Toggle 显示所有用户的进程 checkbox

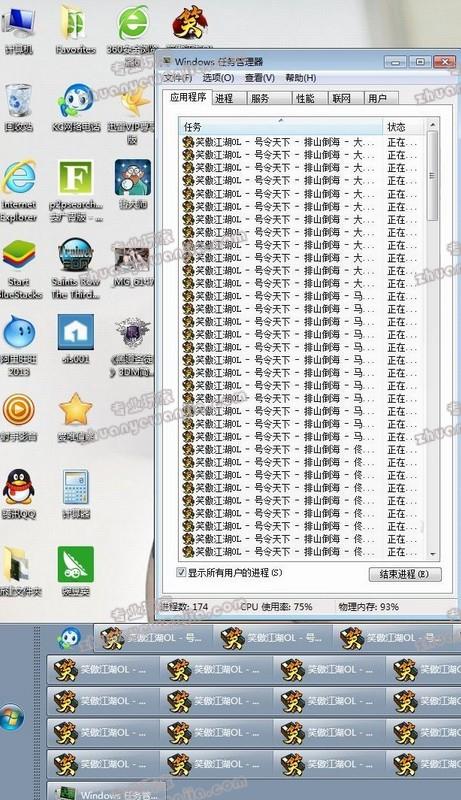pyautogui.click(x=181, y=572)
